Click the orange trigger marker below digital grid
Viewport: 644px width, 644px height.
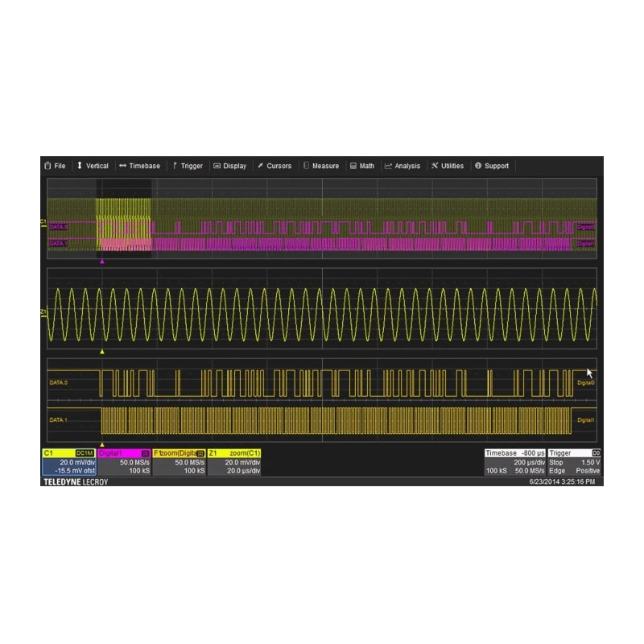pyautogui.click(x=102, y=445)
